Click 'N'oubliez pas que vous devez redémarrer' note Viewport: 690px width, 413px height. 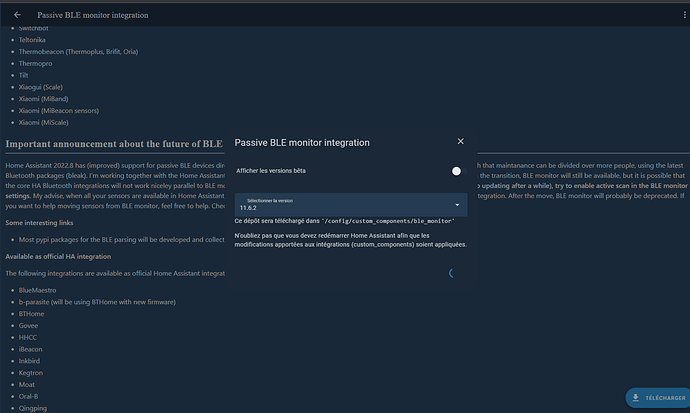351,240
